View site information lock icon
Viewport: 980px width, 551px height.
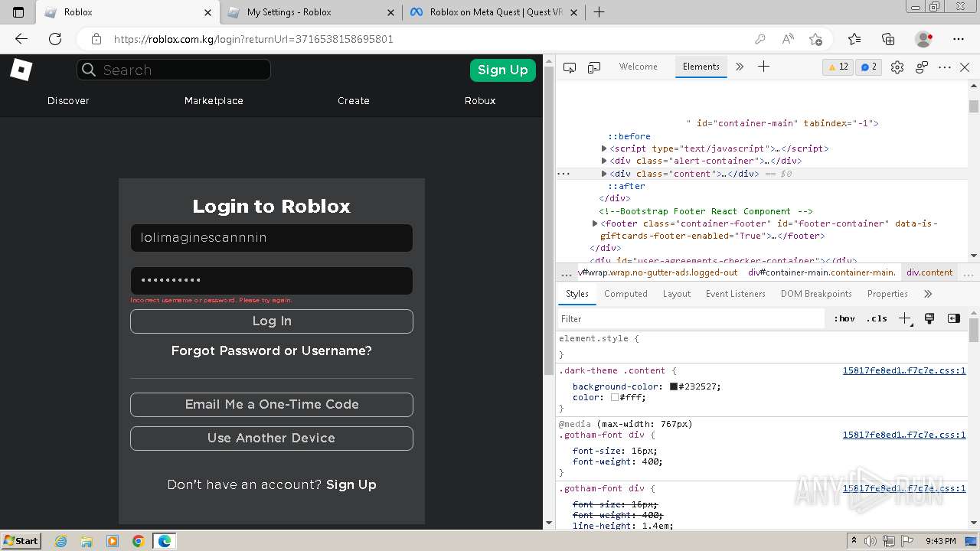(96, 39)
